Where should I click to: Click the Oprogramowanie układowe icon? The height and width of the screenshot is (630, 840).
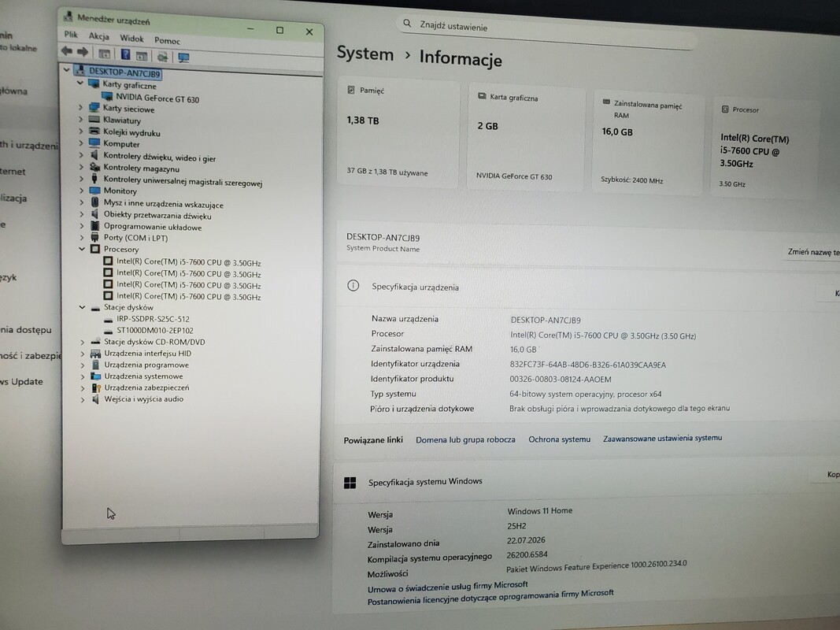point(94,226)
